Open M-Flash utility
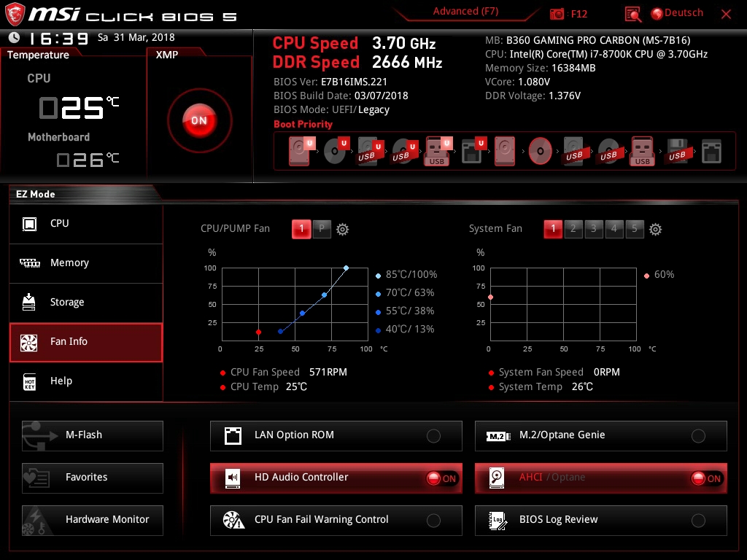 pos(93,436)
